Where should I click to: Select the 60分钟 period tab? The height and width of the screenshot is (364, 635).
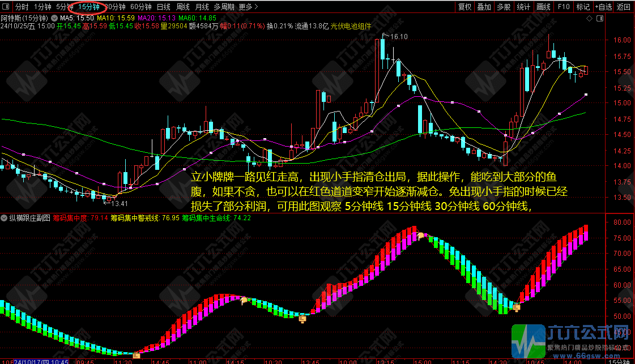(x=141, y=7)
